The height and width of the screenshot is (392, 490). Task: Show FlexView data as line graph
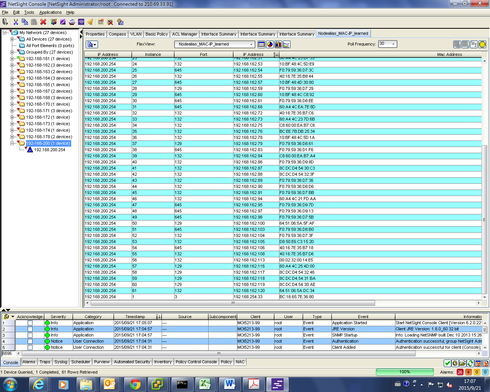coord(286,44)
